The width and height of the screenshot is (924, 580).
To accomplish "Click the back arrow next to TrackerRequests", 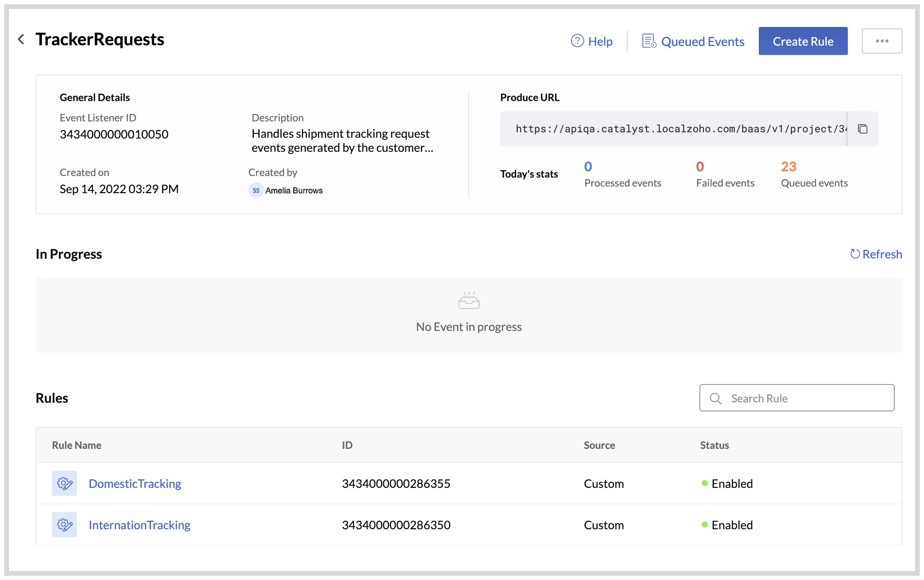I will pyautogui.click(x=21, y=39).
